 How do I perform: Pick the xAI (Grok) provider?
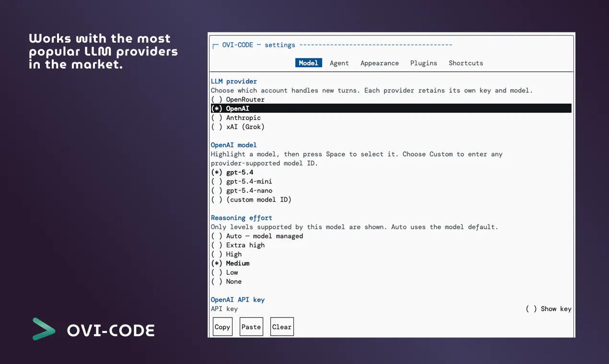click(x=238, y=127)
